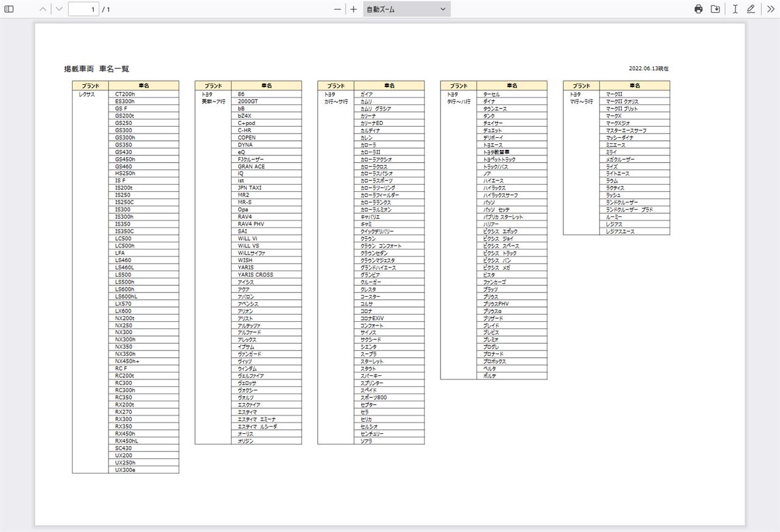This screenshot has width=780, height=532.
Task: Click the プリウスPHV cell
Action: (512, 303)
